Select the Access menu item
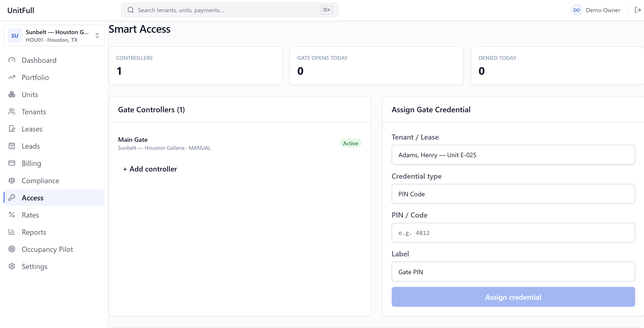 [x=54, y=198]
